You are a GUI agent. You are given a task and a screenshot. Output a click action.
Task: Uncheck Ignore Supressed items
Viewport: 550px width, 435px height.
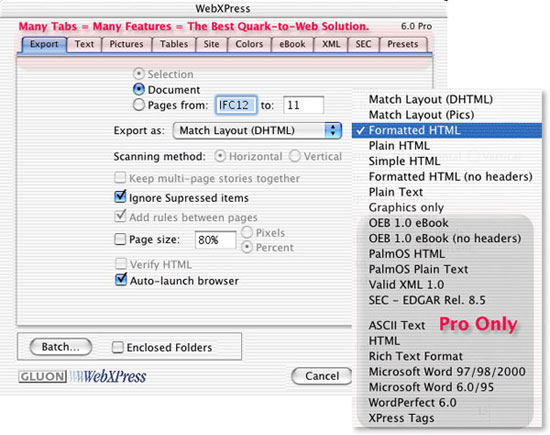click(120, 197)
